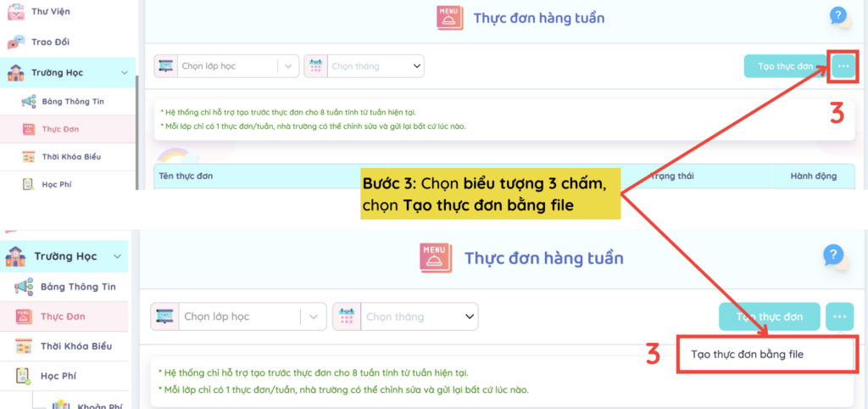Viewport: 868px width, 409px height.
Task: Click menu icon beside lower Thực đơn hàng tuần
Action: point(436,258)
